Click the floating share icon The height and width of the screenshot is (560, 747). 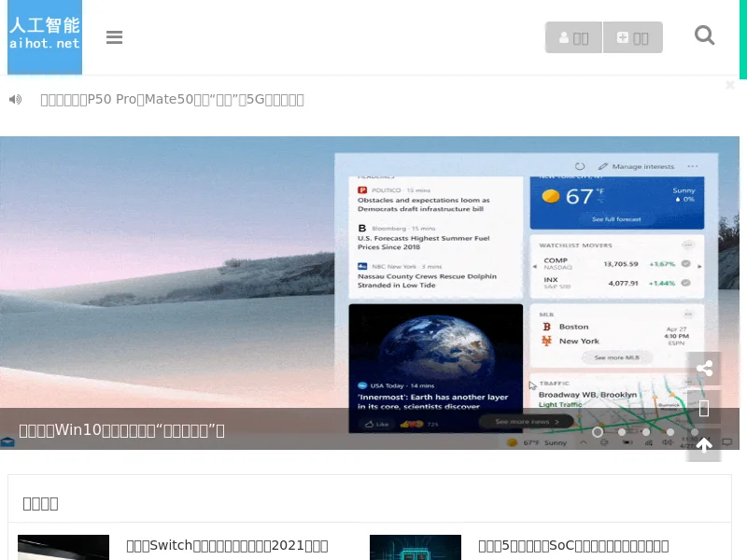pos(704,369)
